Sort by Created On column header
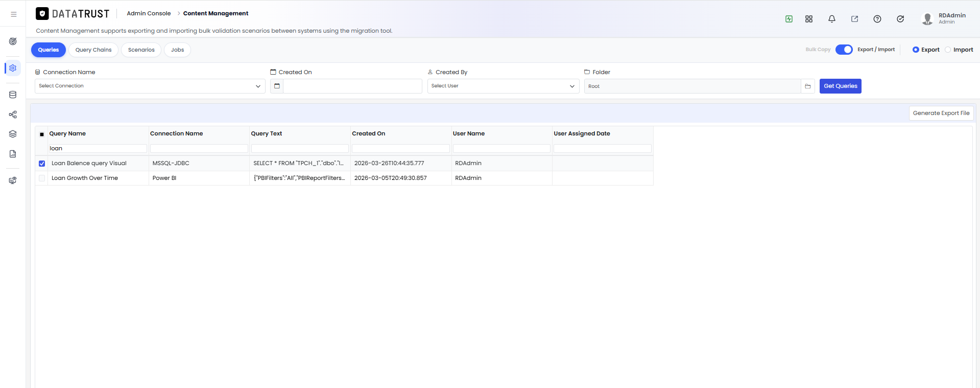The width and height of the screenshot is (980, 388). 369,133
